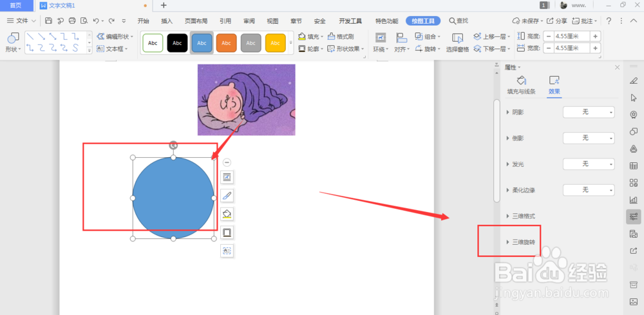Open the 形状 shapes gallery
The width and height of the screenshot is (644, 315).
point(13,43)
